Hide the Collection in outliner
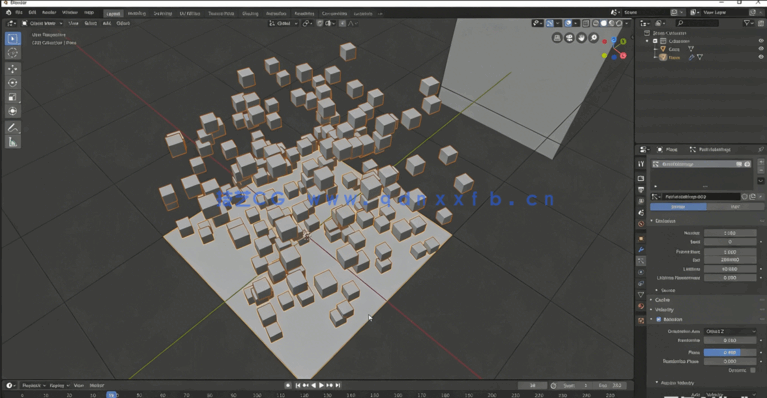The width and height of the screenshot is (767, 398). 761,41
